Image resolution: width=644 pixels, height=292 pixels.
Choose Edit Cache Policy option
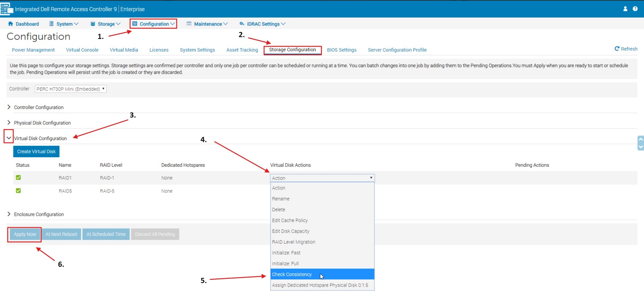click(x=322, y=220)
